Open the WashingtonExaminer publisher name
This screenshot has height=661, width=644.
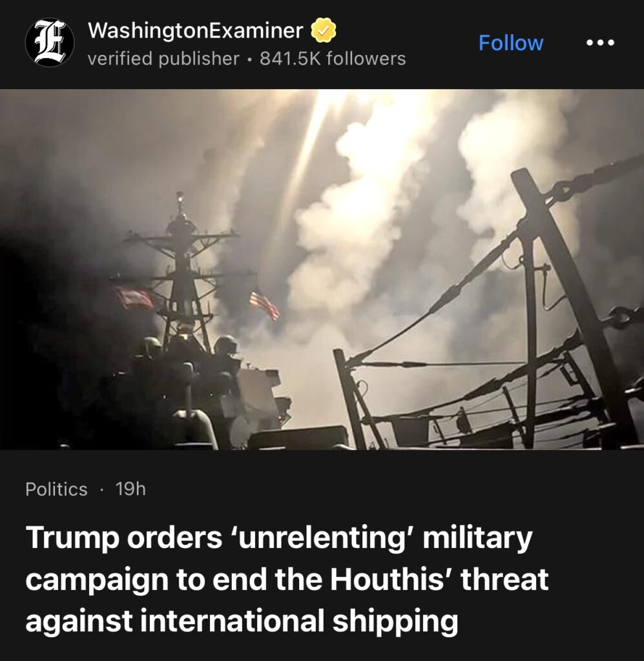[x=195, y=30]
